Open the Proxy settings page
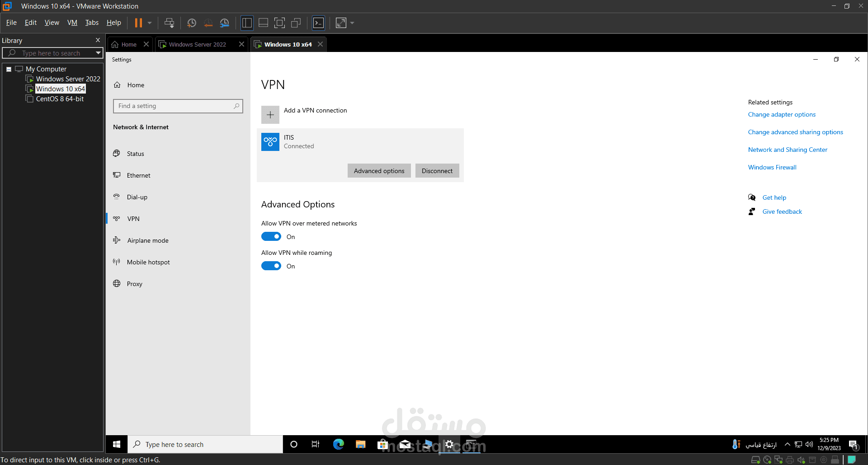The width and height of the screenshot is (868, 465). point(134,284)
